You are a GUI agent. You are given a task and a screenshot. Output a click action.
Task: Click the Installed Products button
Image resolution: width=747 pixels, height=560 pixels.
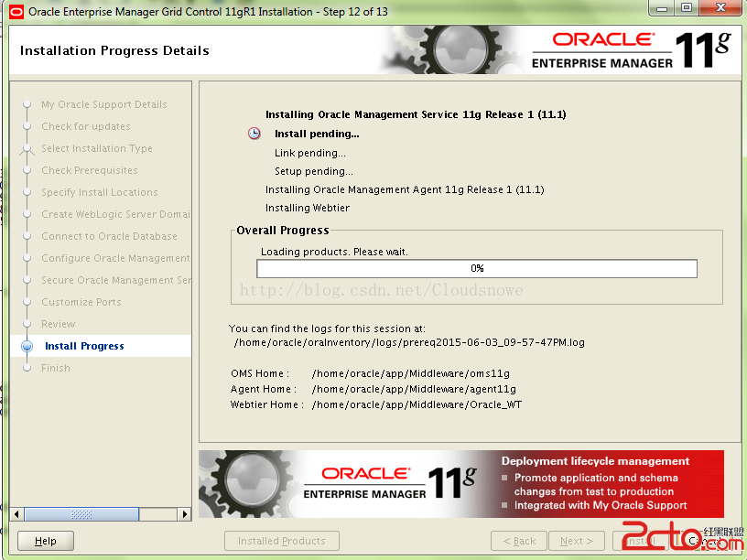(x=282, y=541)
